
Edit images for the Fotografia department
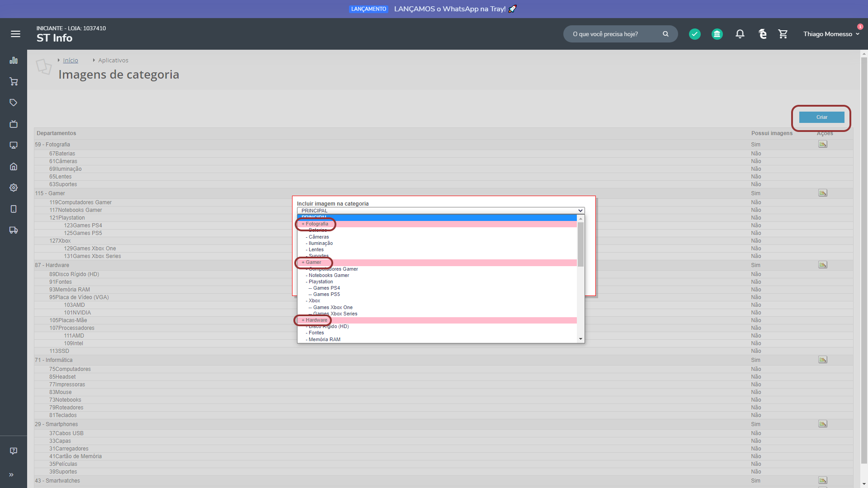[822, 144]
